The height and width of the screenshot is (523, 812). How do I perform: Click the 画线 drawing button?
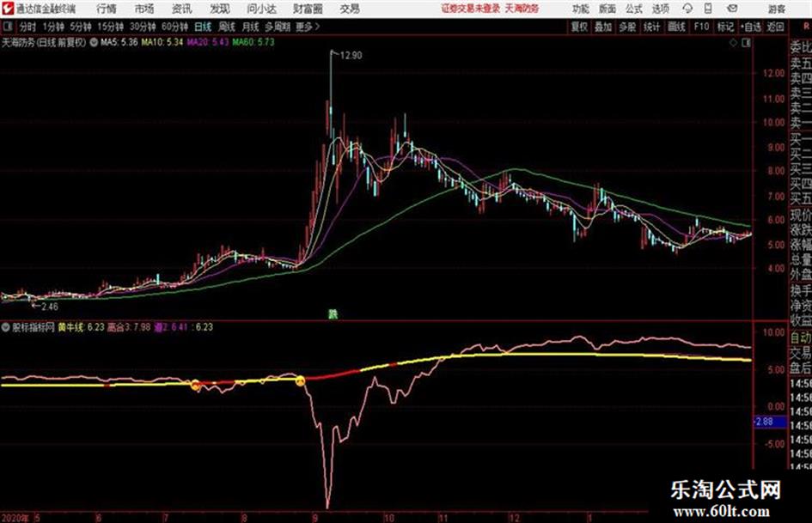(676, 27)
